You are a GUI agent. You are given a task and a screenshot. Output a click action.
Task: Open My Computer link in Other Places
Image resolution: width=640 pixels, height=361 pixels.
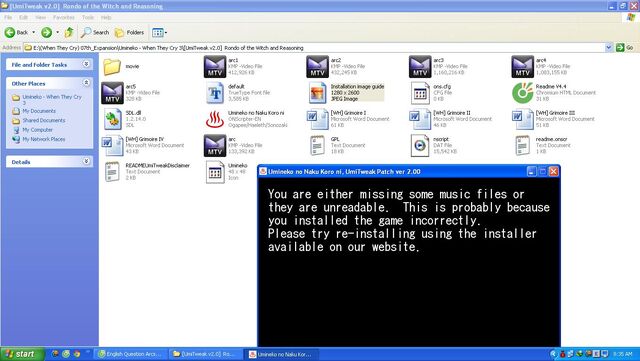point(38,130)
